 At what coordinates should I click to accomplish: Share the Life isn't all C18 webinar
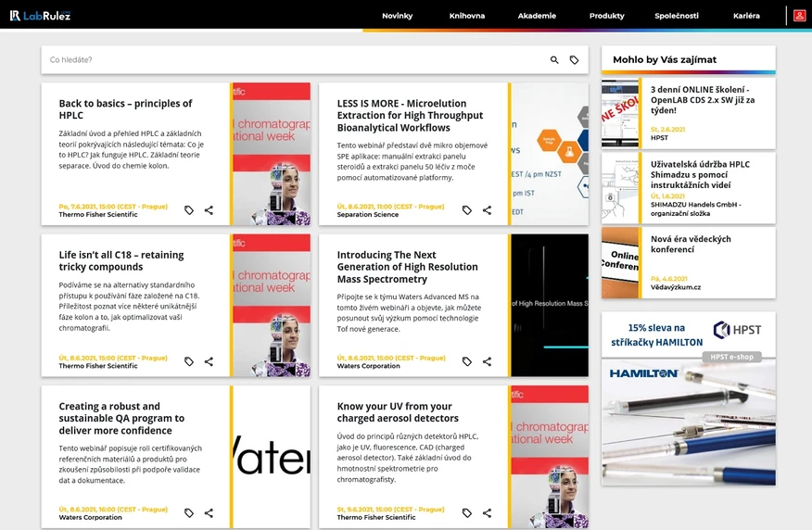[x=209, y=361]
